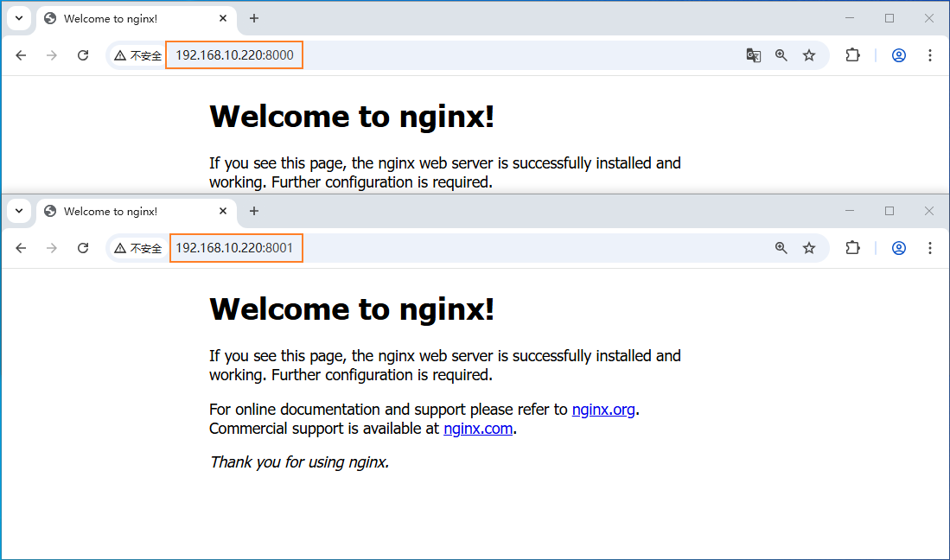Close the Welcome to nginx tab in top window
The width and height of the screenshot is (950, 560).
click(x=223, y=18)
